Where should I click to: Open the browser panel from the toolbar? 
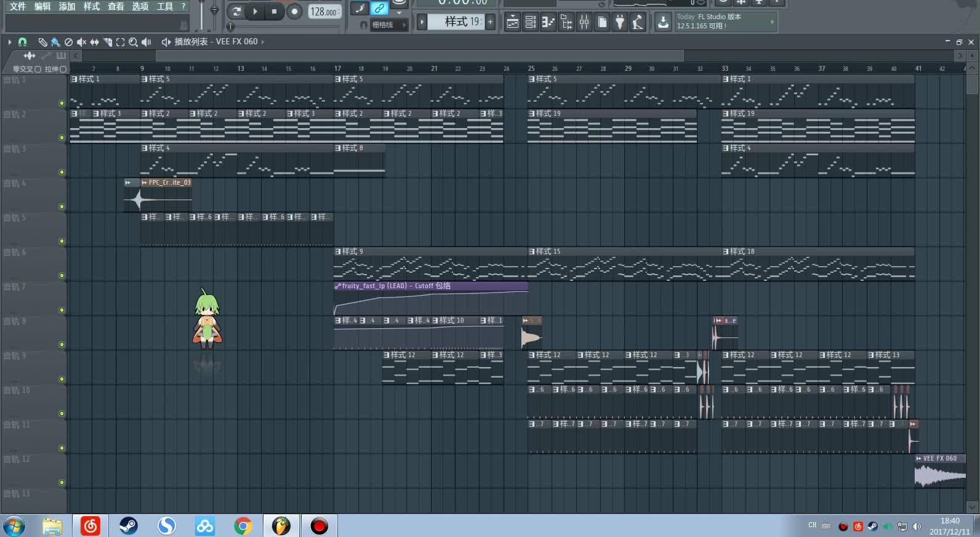(x=566, y=23)
